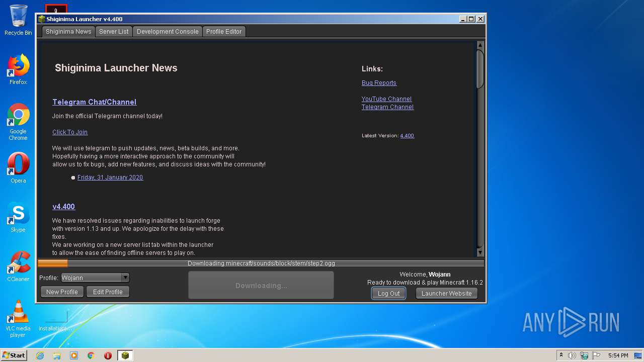Open the Launcher Website button
The width and height of the screenshot is (644, 362).
[x=447, y=293]
